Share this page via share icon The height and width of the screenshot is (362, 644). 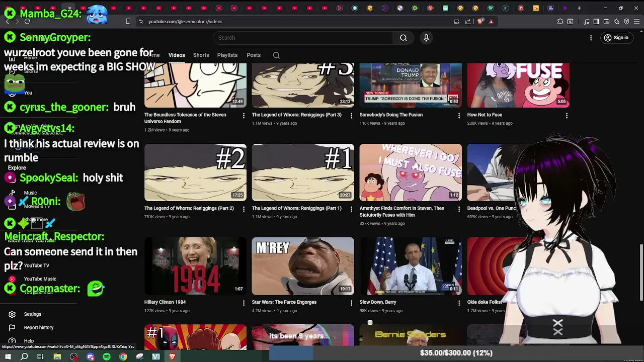468,22
